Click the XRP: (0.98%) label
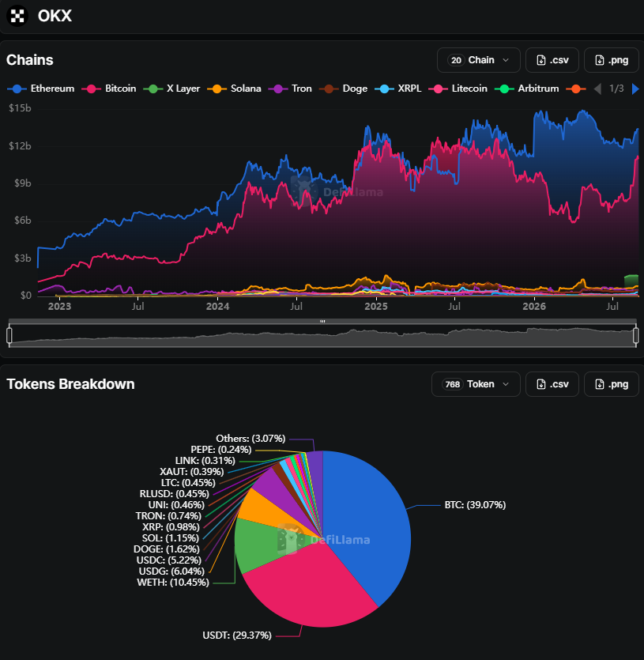644x660 pixels. [171, 527]
